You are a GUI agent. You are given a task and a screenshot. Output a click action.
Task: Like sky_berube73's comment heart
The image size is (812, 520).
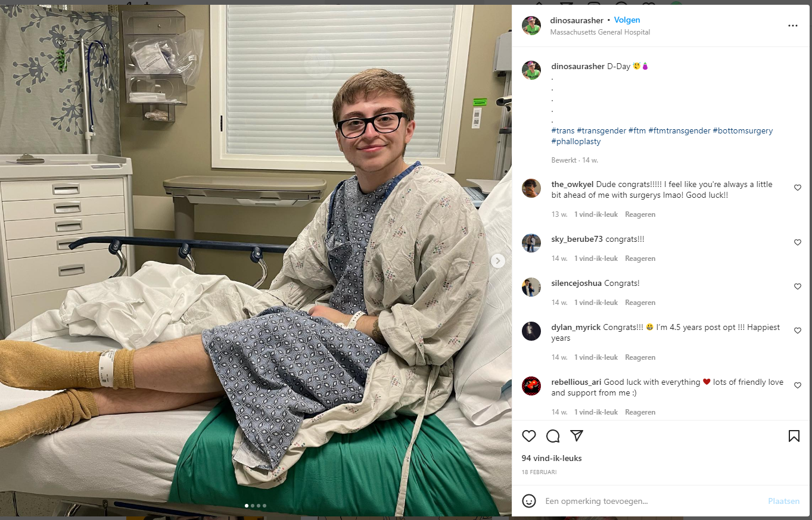click(x=798, y=242)
